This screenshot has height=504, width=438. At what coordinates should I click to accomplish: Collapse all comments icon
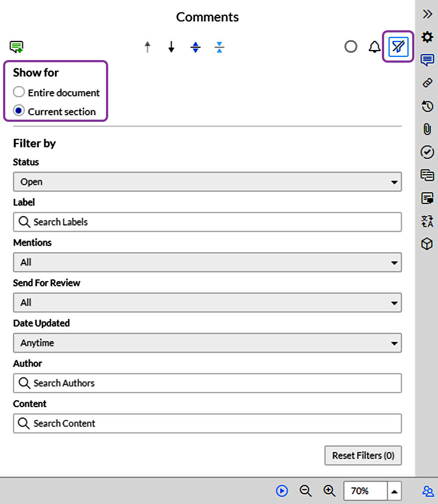point(219,47)
